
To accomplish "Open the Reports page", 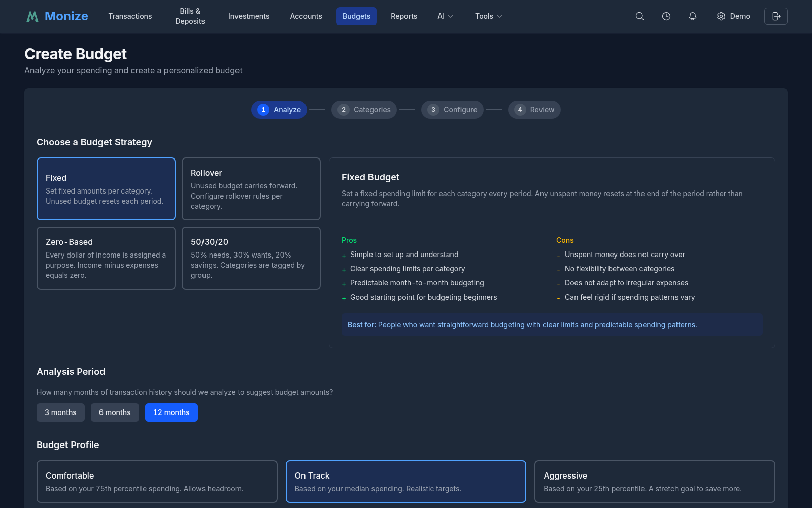I will [404, 16].
